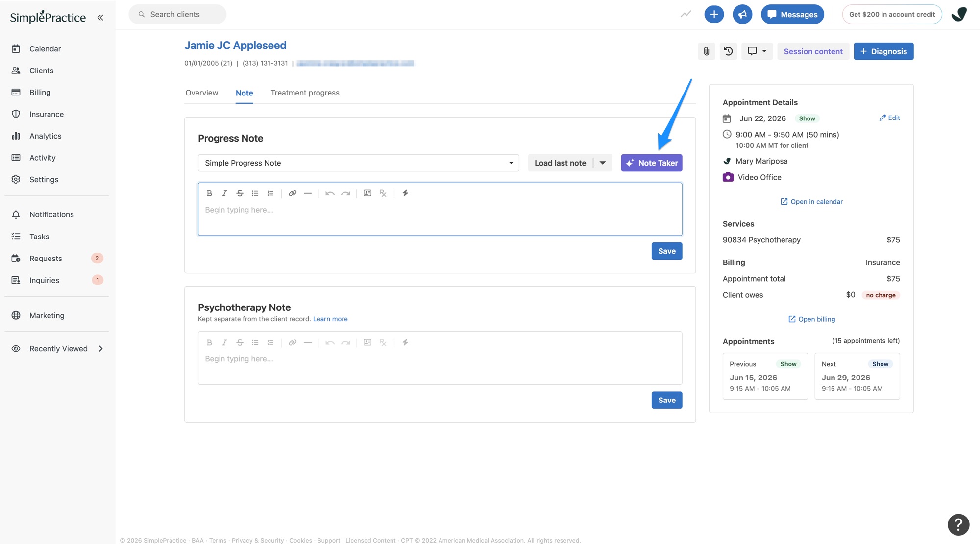The height and width of the screenshot is (544, 980).
Task: Click the lightning bolt in the Progress Note toolbar
Action: 405,193
